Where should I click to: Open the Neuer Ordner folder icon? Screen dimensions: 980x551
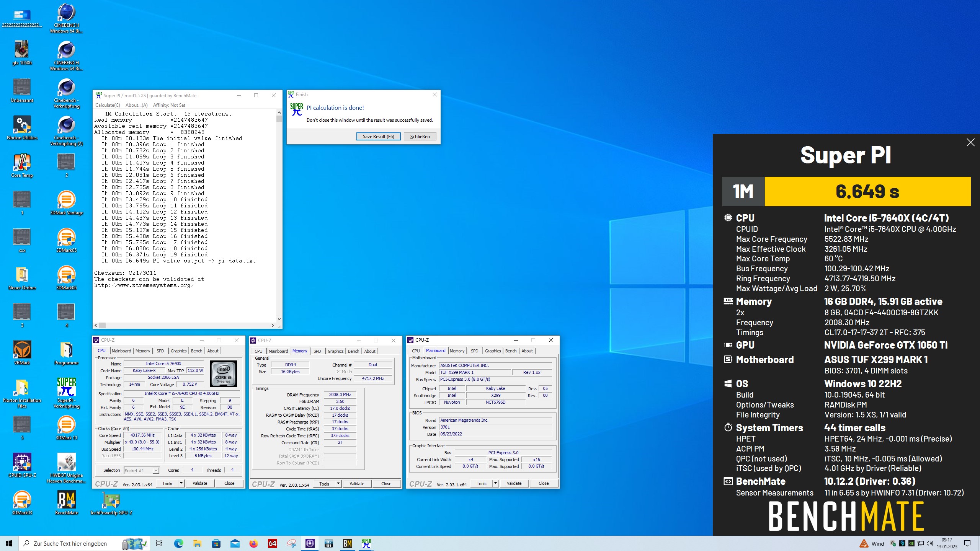click(22, 278)
